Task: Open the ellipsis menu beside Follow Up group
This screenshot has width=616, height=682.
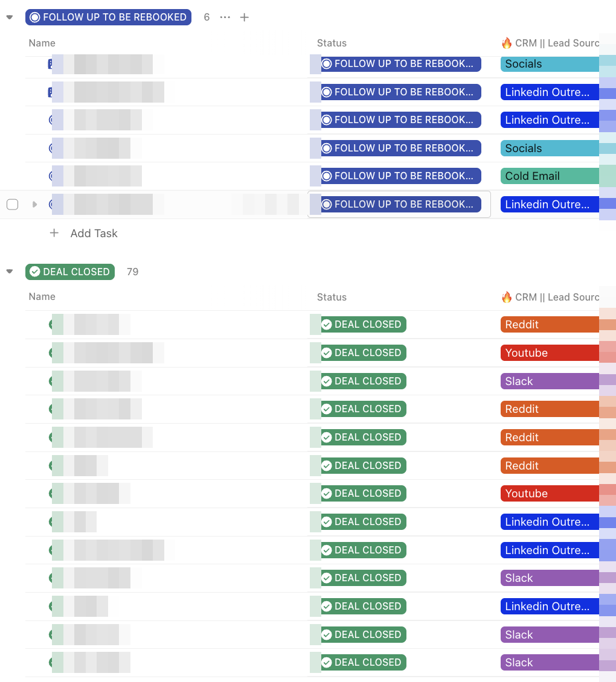Action: [225, 18]
